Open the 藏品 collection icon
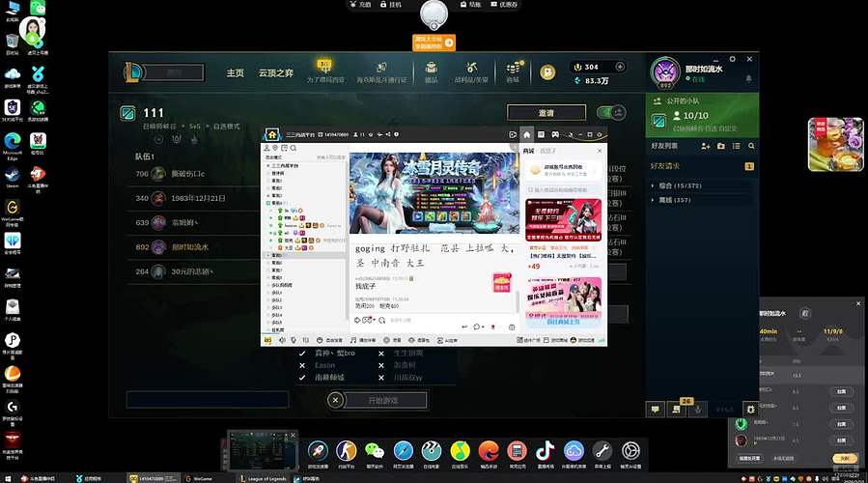 click(432, 72)
